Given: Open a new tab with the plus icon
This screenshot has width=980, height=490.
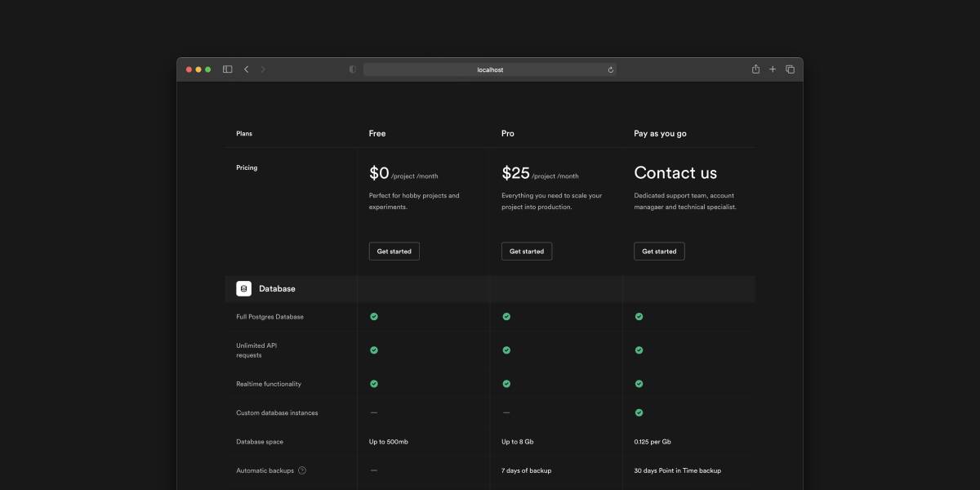Looking at the screenshot, I should pyautogui.click(x=773, y=69).
